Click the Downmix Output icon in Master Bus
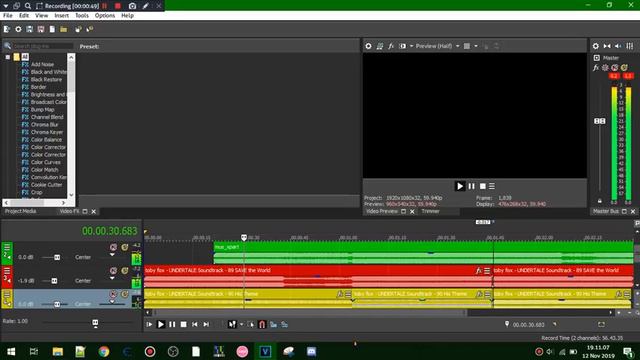The height and width of the screenshot is (360, 640). 607,46
